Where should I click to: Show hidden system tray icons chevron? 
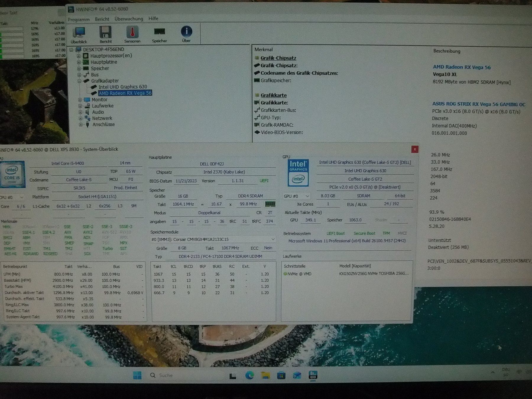tap(493, 372)
